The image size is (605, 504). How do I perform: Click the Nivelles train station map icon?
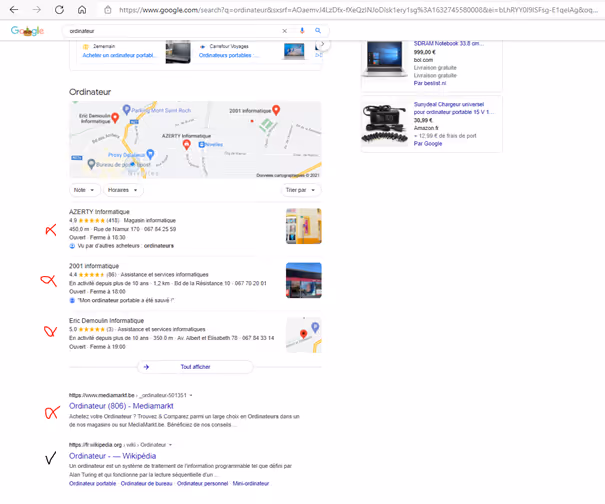pyautogui.click(x=201, y=144)
